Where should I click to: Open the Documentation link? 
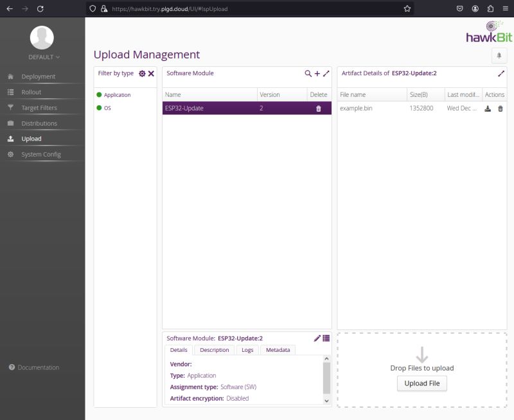click(34, 367)
